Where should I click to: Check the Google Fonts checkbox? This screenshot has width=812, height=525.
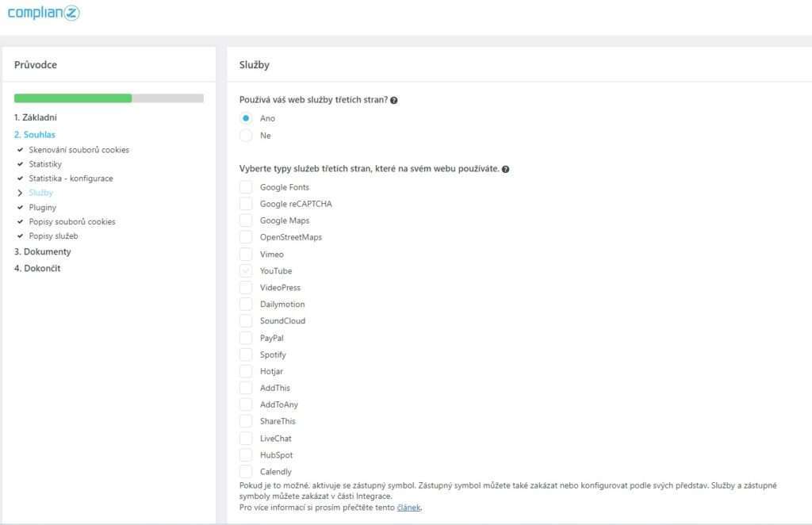246,187
